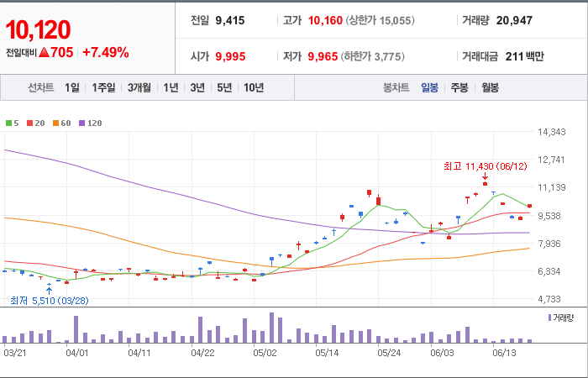Viewport: 588px width, 378px height.
Task: Click the 전일 value 9,415
Action: click(x=230, y=20)
